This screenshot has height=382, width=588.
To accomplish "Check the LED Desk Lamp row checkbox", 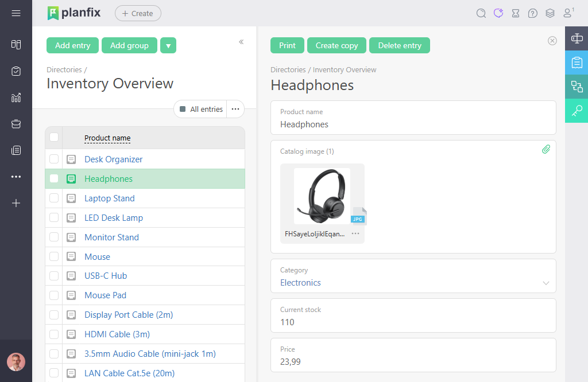I will 54,217.
